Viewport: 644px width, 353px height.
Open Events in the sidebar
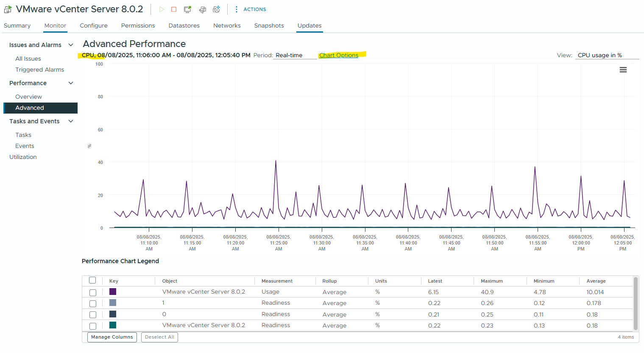coord(25,146)
